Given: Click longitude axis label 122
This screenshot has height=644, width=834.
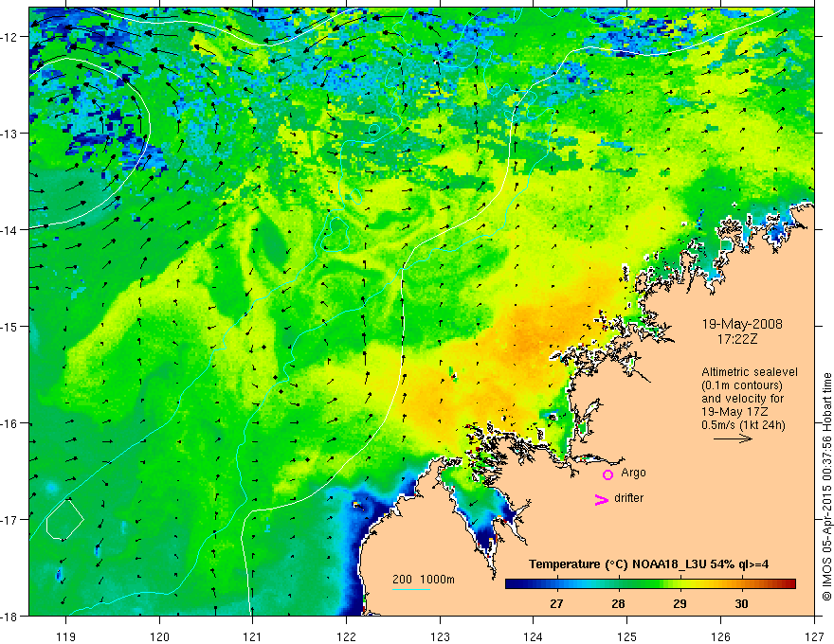Looking at the screenshot, I should coord(346,636).
